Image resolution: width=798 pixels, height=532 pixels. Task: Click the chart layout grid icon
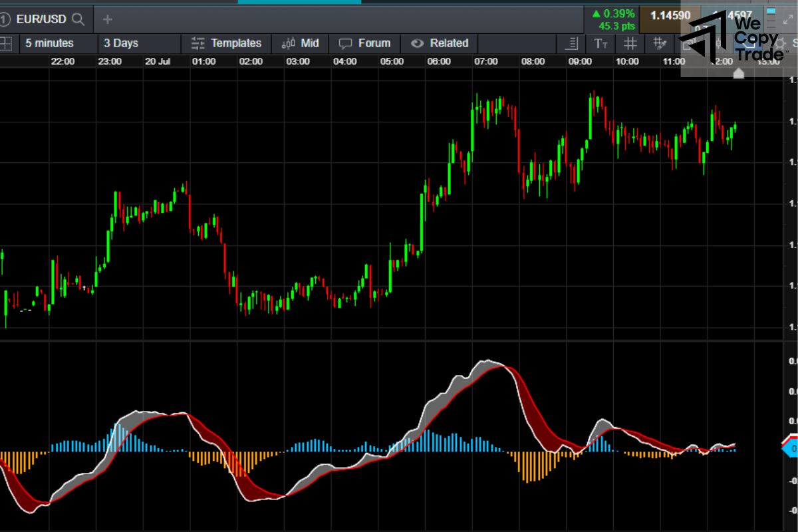(6, 43)
